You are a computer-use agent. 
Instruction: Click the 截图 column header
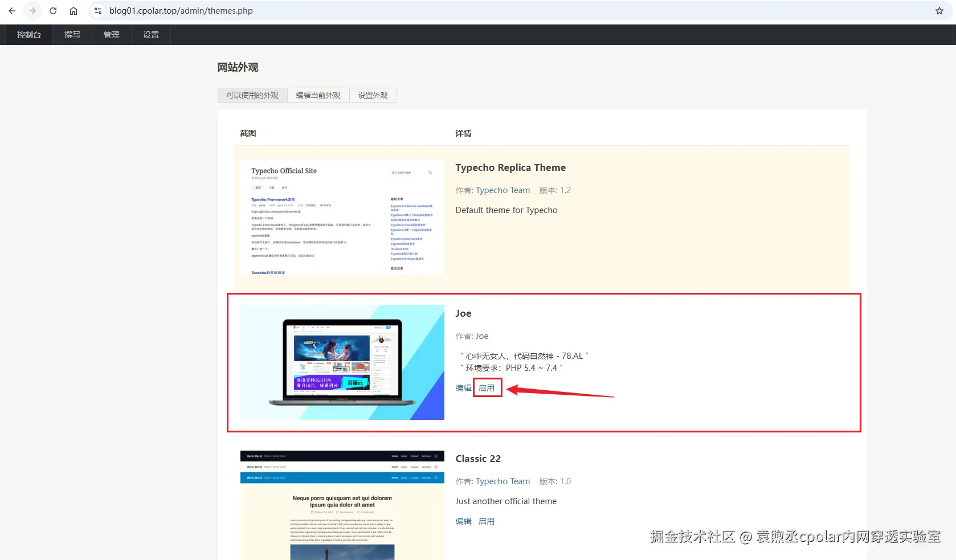(248, 133)
